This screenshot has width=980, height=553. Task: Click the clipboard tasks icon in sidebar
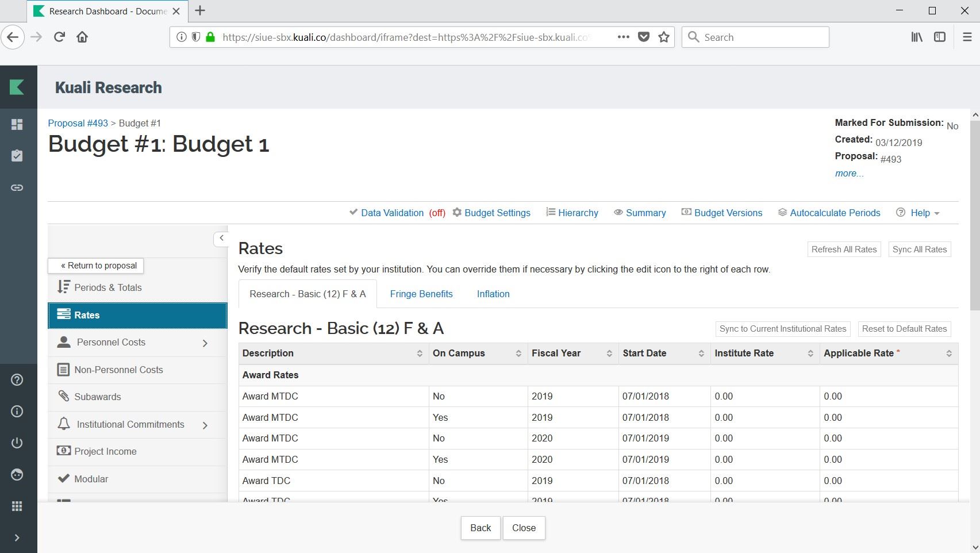tap(17, 156)
